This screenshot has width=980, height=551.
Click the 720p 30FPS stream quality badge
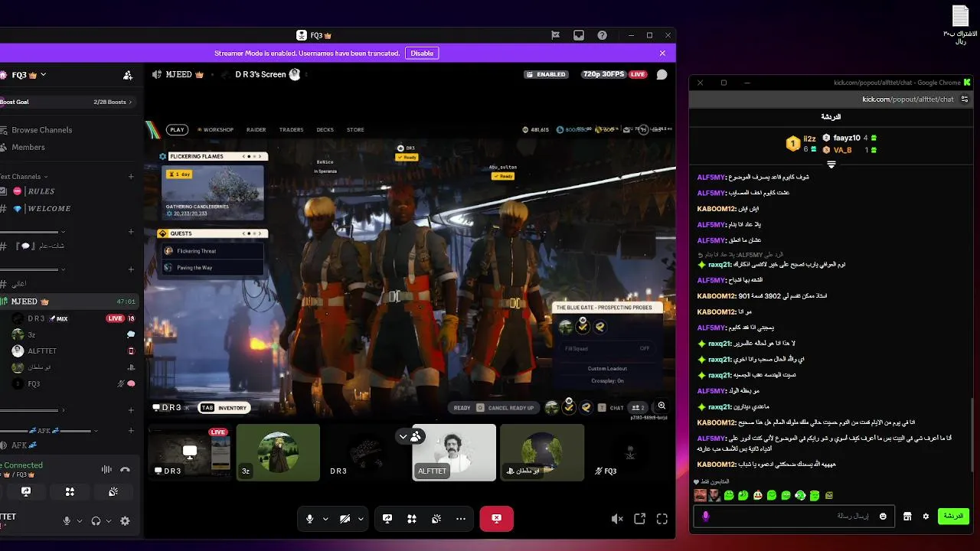[x=603, y=74]
